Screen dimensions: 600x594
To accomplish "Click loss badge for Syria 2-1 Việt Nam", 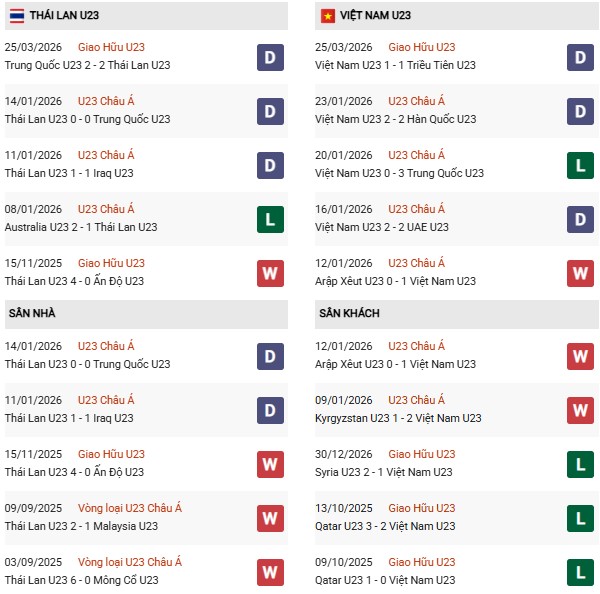I will coord(581,464).
